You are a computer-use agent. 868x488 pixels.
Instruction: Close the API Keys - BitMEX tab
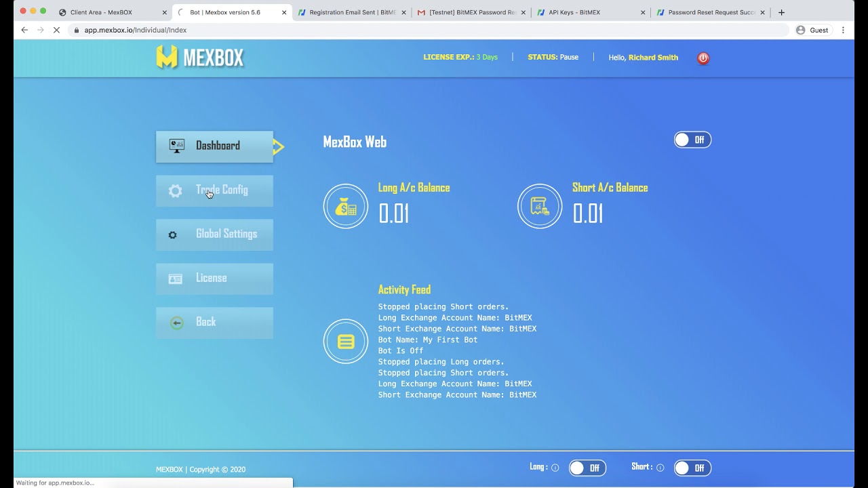(x=643, y=12)
